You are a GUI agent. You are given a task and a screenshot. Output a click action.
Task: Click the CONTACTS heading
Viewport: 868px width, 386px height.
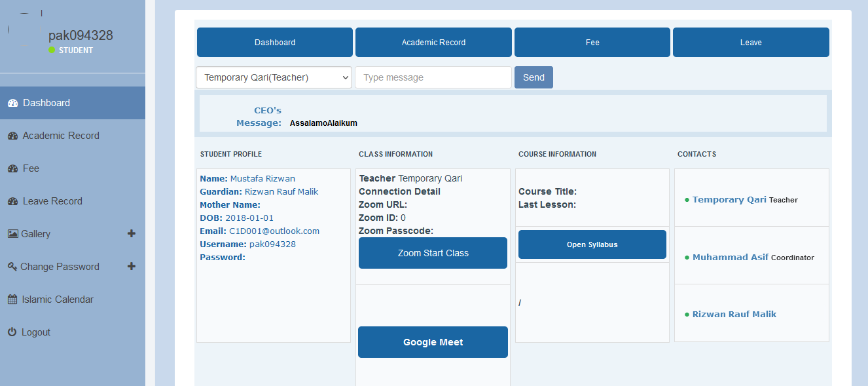click(696, 155)
